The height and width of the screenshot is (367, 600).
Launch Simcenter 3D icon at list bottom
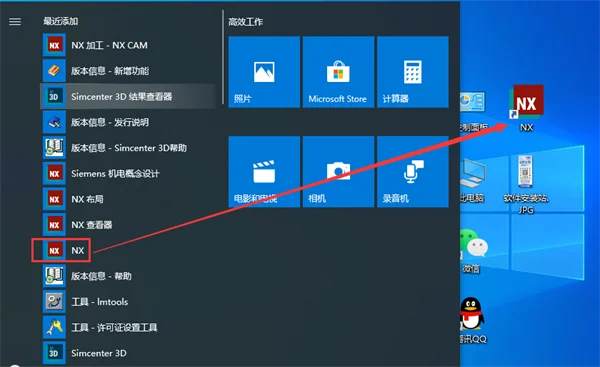point(54,353)
